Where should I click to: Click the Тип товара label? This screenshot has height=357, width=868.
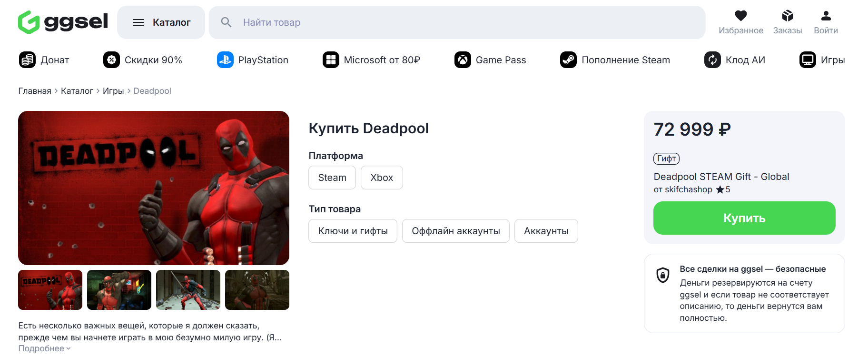pyautogui.click(x=335, y=209)
